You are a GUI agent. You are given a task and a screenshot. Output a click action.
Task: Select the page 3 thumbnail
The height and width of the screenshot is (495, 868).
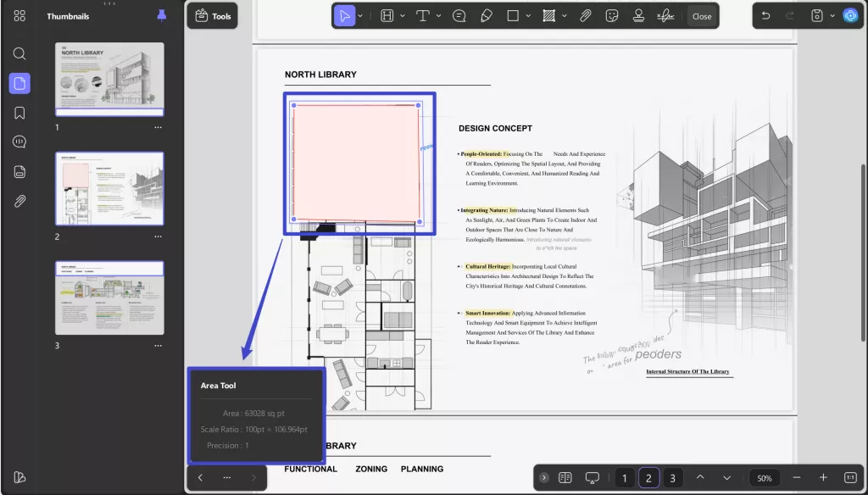109,298
